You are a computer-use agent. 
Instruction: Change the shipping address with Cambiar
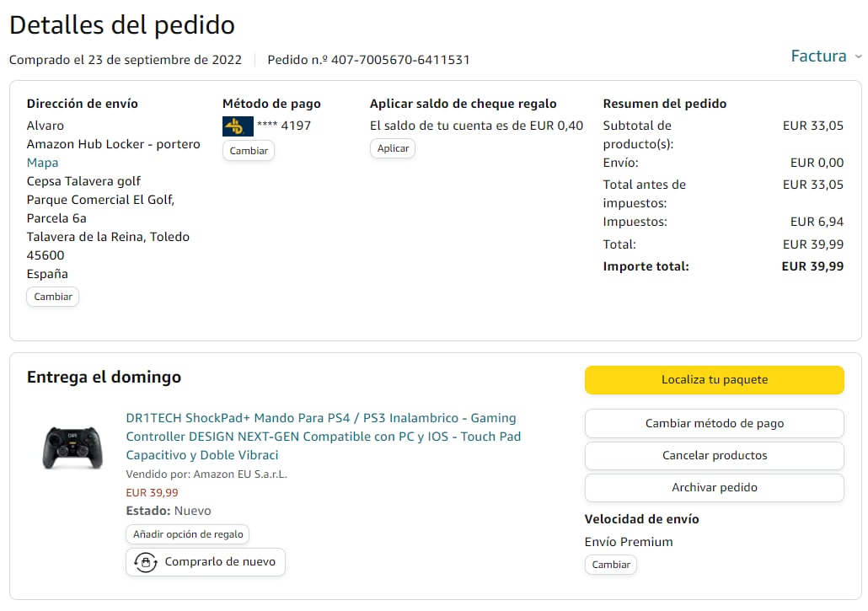click(52, 297)
